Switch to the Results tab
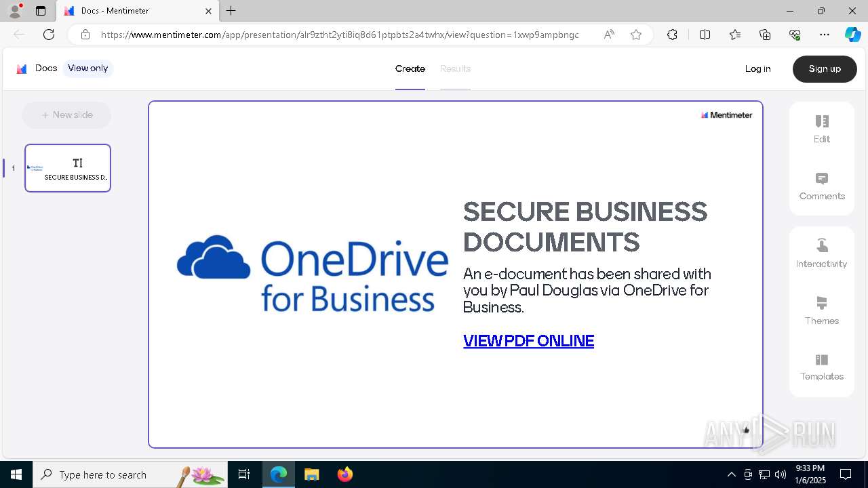Image resolution: width=868 pixels, height=488 pixels. (x=455, y=68)
